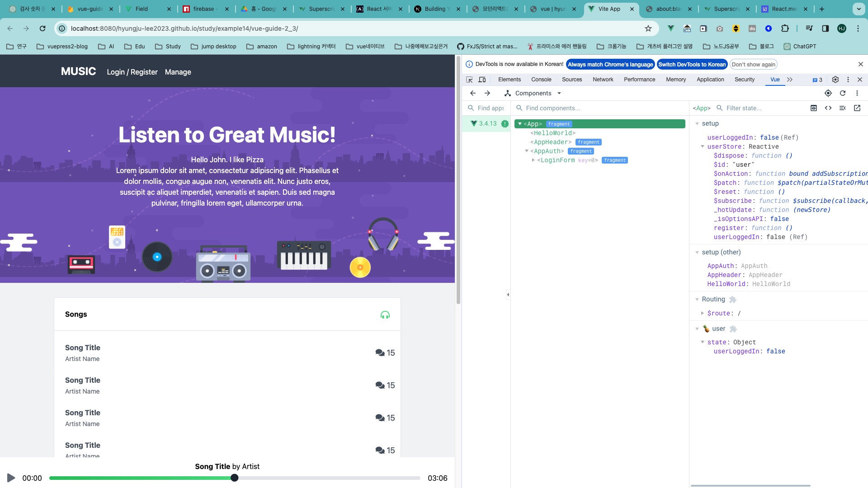
Task: Click inspect DOM code brackets icon
Action: click(828, 108)
